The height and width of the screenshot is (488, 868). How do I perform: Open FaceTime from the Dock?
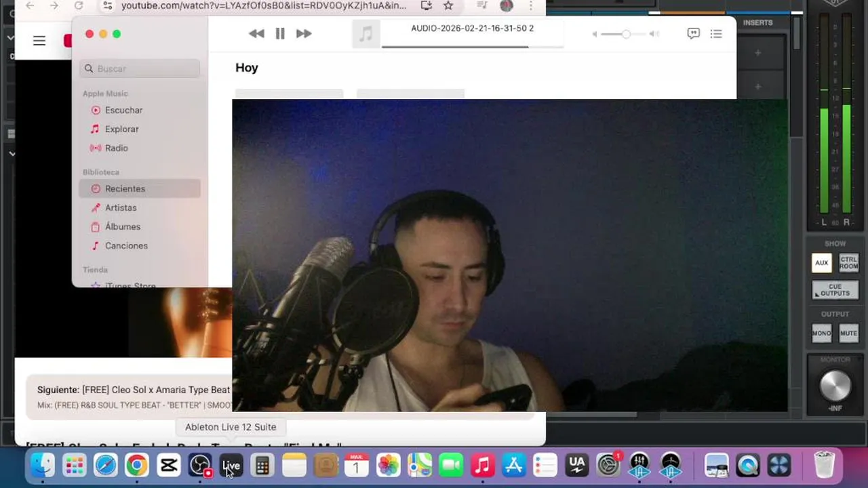(451, 465)
